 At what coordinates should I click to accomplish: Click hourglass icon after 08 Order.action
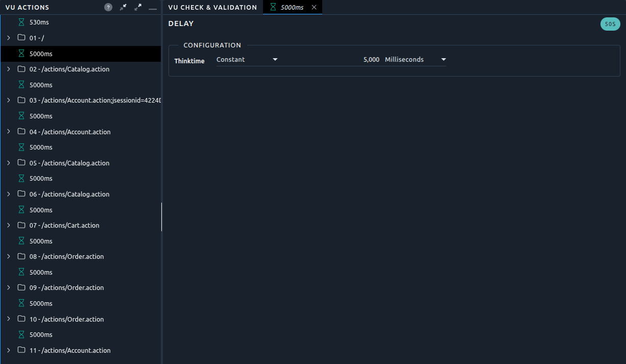(21, 272)
